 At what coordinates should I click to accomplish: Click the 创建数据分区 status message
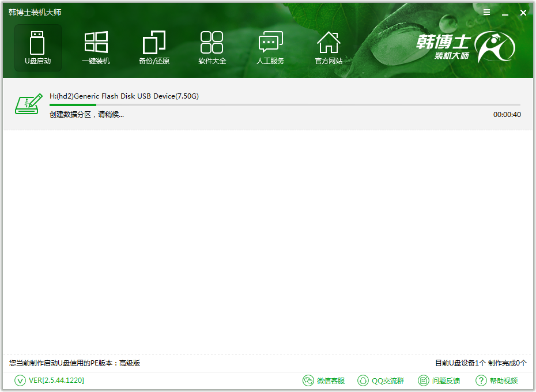[x=86, y=115]
